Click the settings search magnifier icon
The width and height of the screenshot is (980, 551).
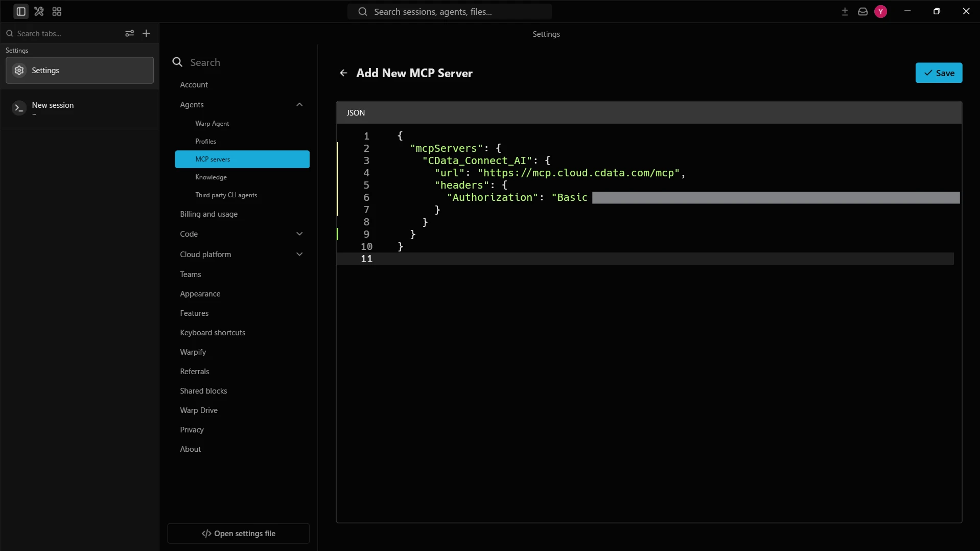[177, 62]
